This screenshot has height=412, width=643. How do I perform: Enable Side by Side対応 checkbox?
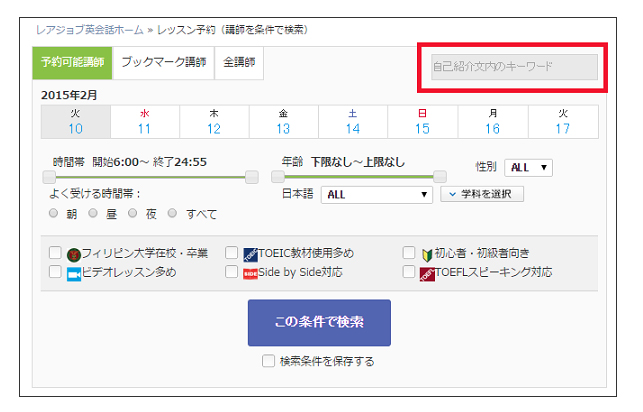[x=231, y=271]
